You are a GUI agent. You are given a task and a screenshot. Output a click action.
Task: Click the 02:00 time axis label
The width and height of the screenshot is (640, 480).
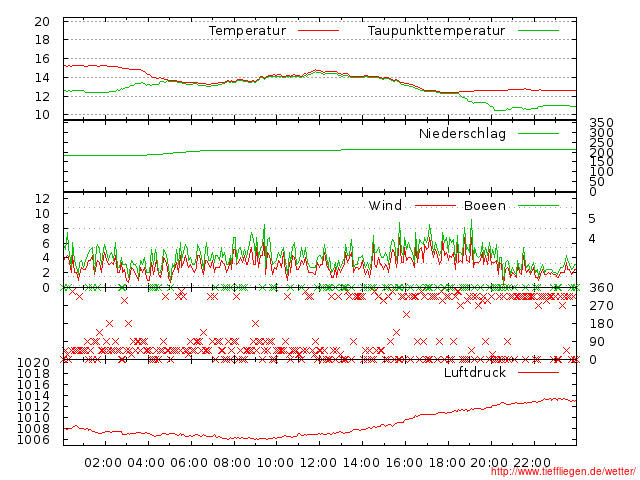[103, 463]
